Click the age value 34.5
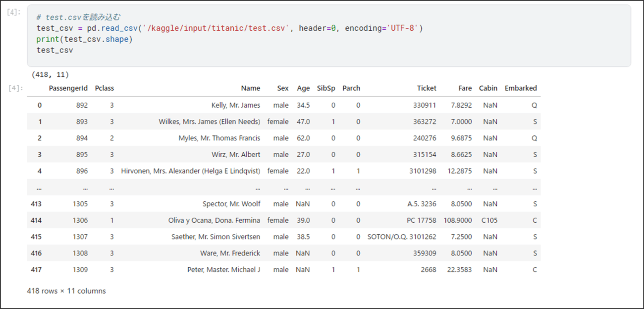This screenshot has height=309, width=644. tap(303, 105)
